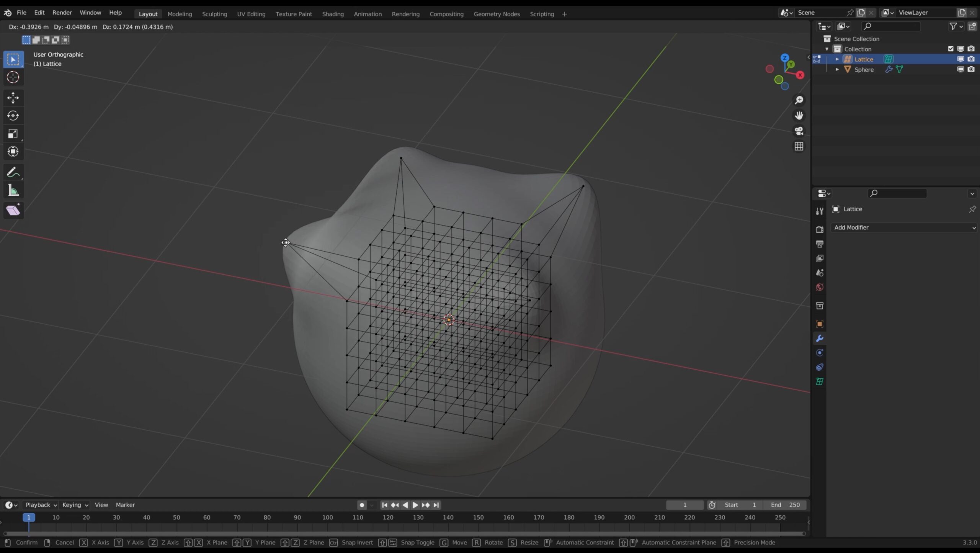Expand the Sphere tree item
This screenshot has height=553, width=980.
837,70
